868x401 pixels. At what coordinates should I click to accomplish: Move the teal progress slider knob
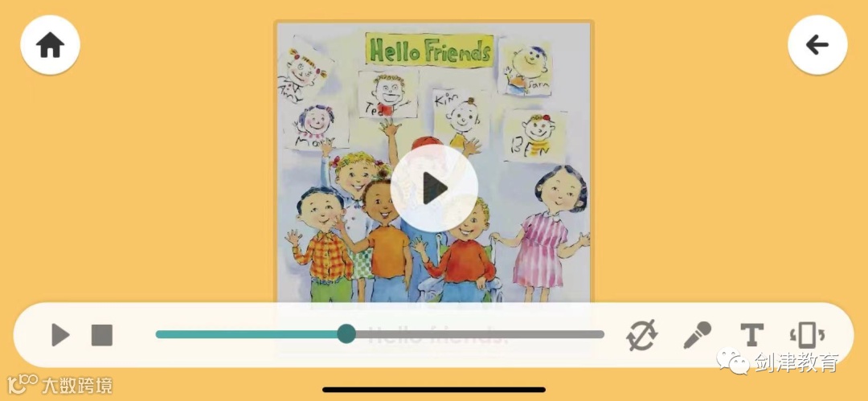pyautogui.click(x=346, y=334)
